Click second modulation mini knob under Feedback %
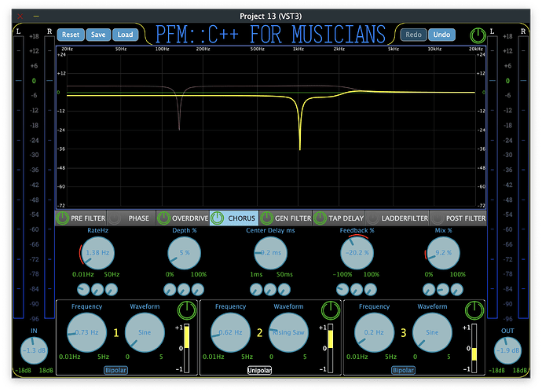This screenshot has width=542, height=392. (x=357, y=289)
